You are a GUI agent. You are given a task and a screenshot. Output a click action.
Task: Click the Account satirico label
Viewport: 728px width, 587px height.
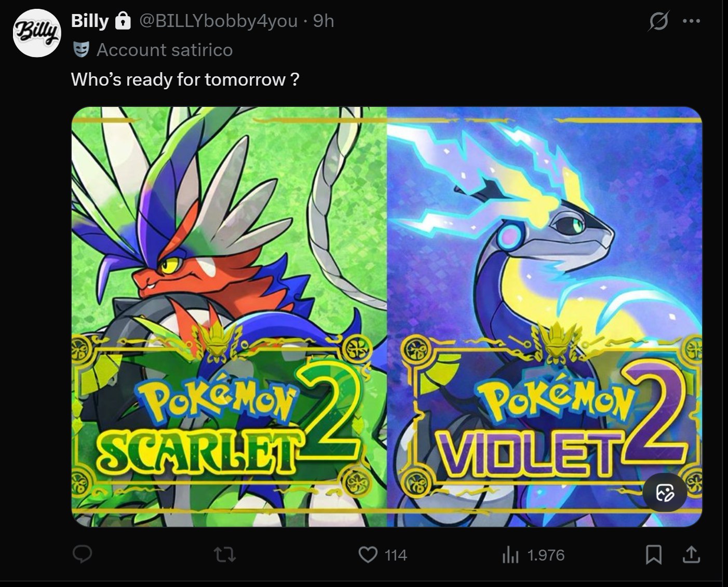(x=165, y=50)
